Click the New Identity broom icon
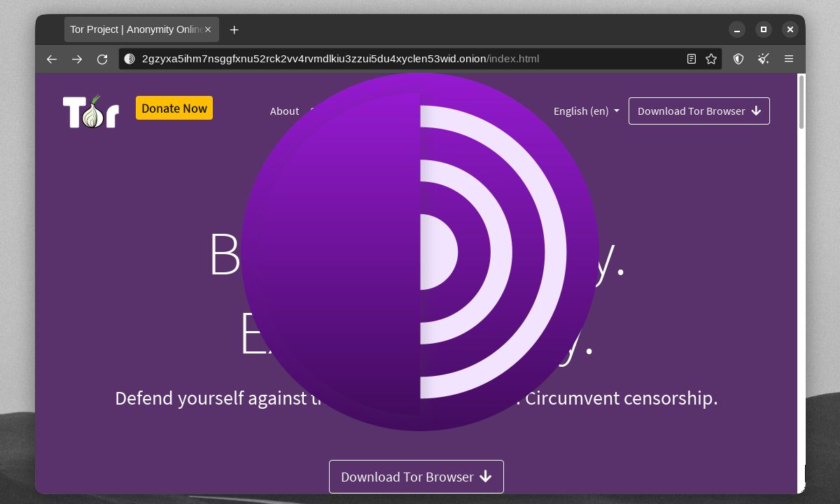 pyautogui.click(x=764, y=59)
